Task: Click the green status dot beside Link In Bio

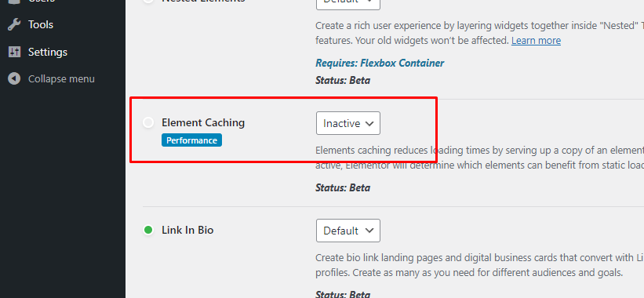Action: click(148, 230)
